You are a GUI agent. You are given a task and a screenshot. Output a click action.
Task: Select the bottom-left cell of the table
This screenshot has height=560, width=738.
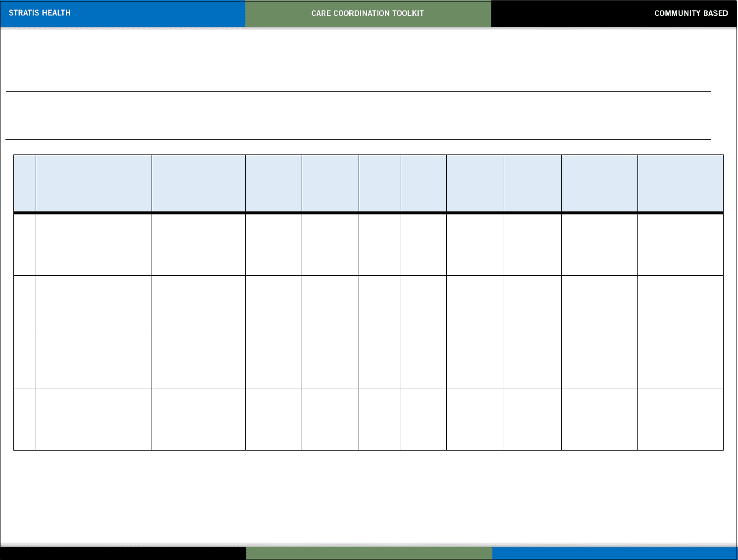(23, 418)
